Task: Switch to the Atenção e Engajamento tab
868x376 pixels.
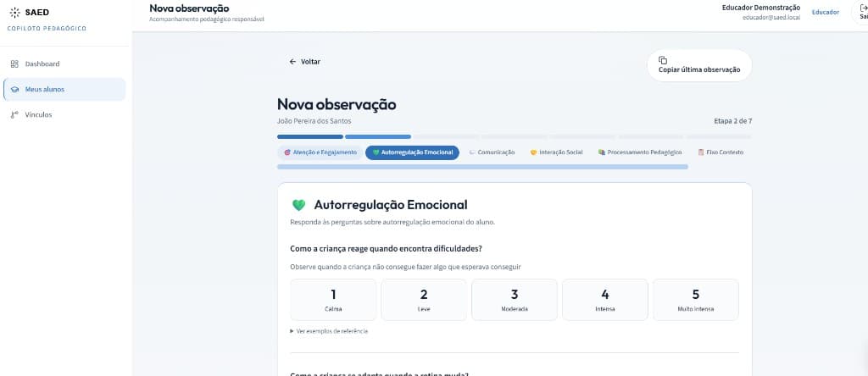Action: (x=320, y=152)
